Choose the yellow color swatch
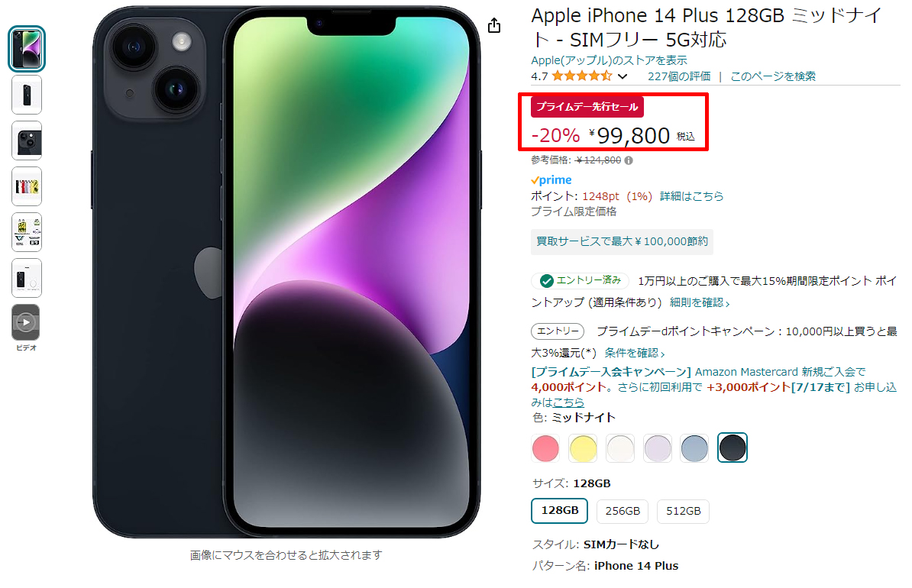Viewport: 912px width, 588px height. point(583,448)
